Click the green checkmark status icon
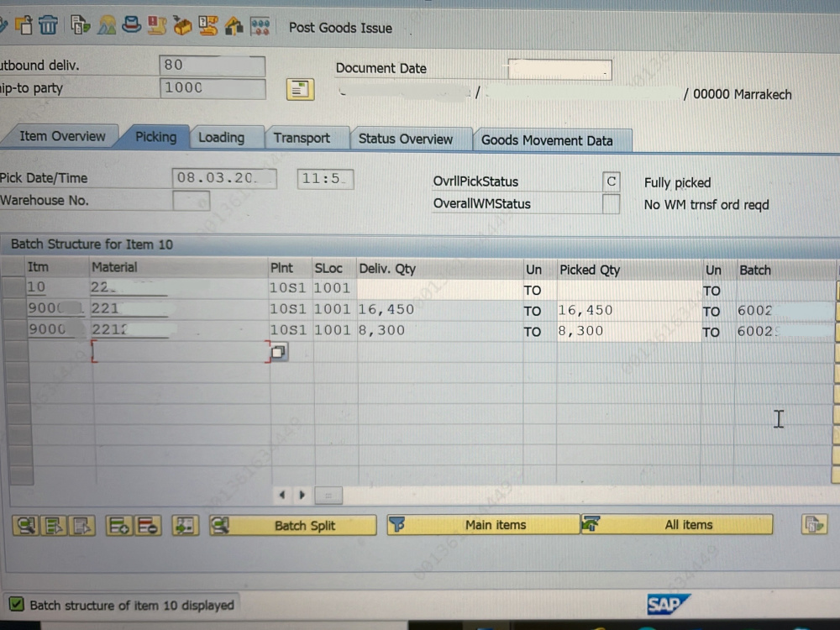Screen dimensions: 840x630 (16, 605)
